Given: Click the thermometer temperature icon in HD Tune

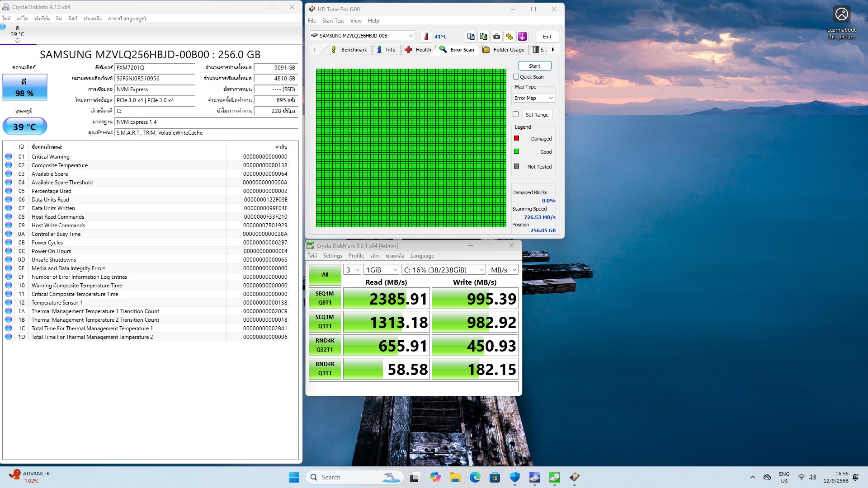Looking at the screenshot, I should pos(426,37).
